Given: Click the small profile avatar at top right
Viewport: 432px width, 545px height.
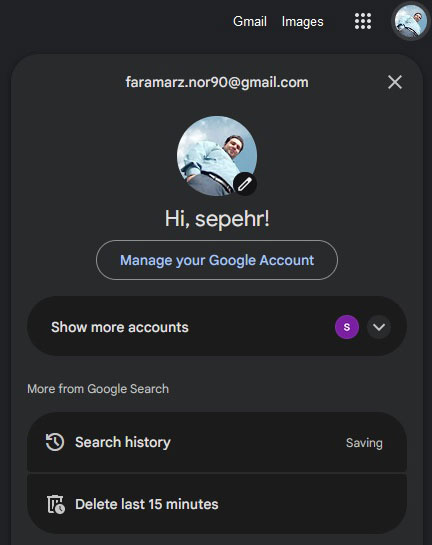Looking at the screenshot, I should tap(411, 21).
